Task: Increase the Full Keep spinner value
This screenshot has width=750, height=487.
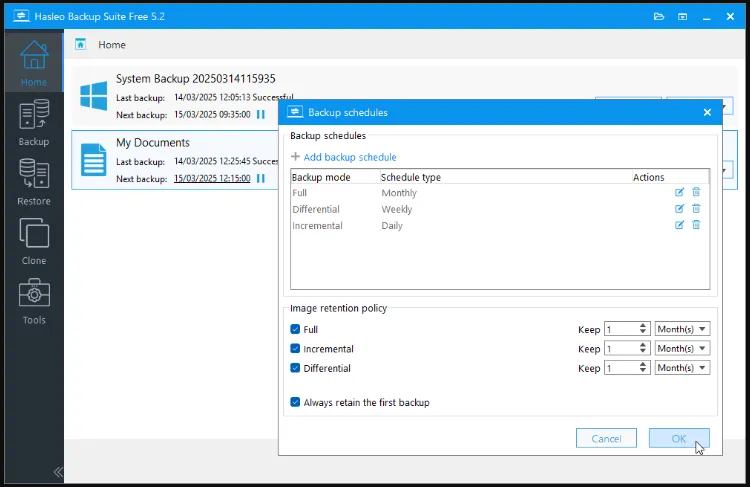Action: click(x=643, y=325)
